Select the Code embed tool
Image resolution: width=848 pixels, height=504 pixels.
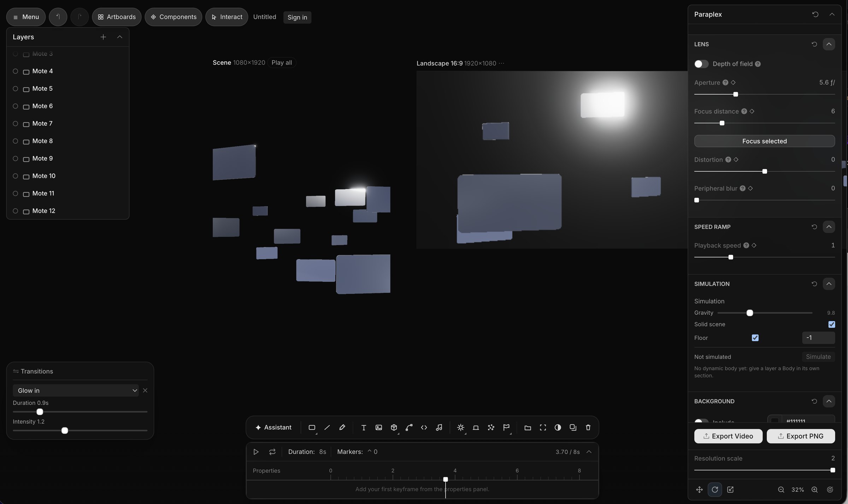(424, 427)
